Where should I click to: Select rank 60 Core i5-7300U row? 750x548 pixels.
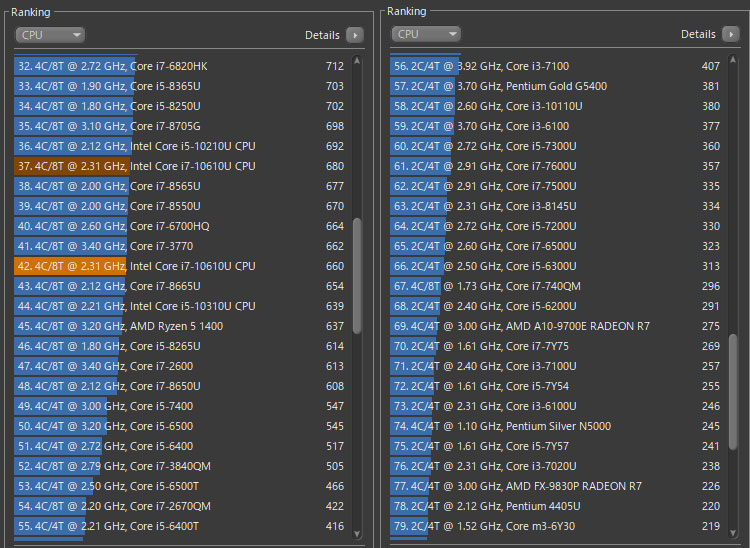557,146
